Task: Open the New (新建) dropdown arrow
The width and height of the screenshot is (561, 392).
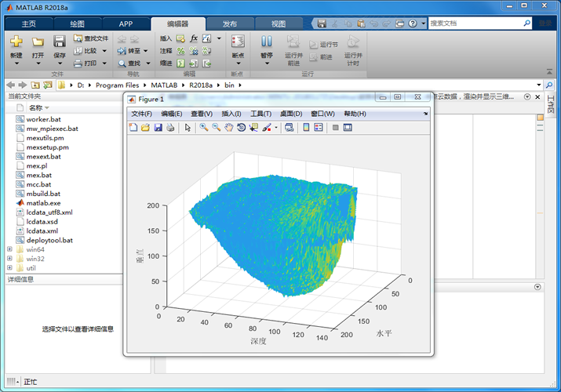Action: point(16,64)
